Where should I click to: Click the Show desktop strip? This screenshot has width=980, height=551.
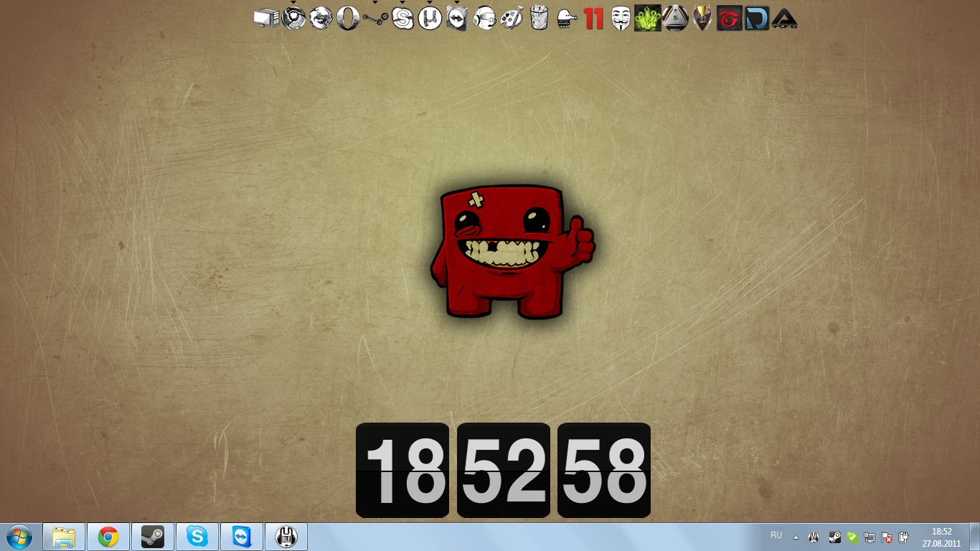click(974, 537)
